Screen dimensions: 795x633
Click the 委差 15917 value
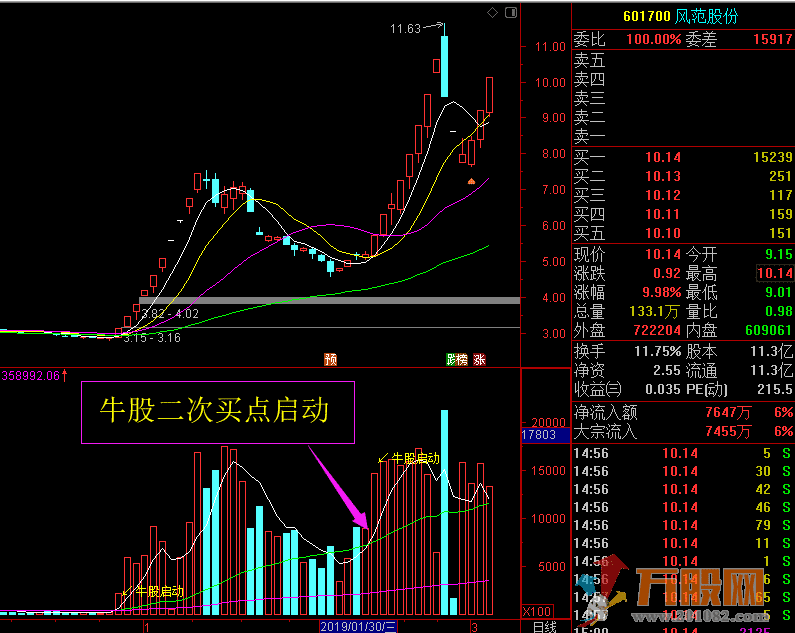772,39
